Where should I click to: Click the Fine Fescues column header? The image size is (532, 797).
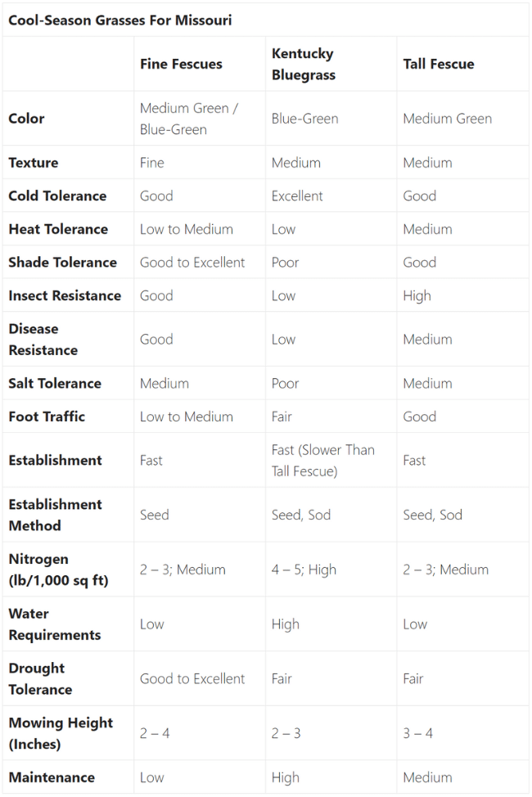[181, 64]
